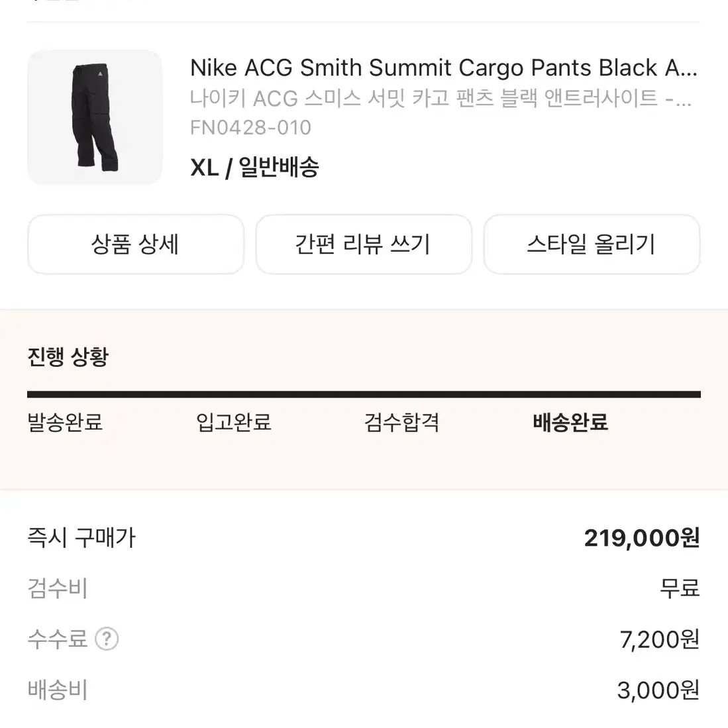The height and width of the screenshot is (728, 728).
Task: Click the model number FN0428-010
Action: (250, 127)
